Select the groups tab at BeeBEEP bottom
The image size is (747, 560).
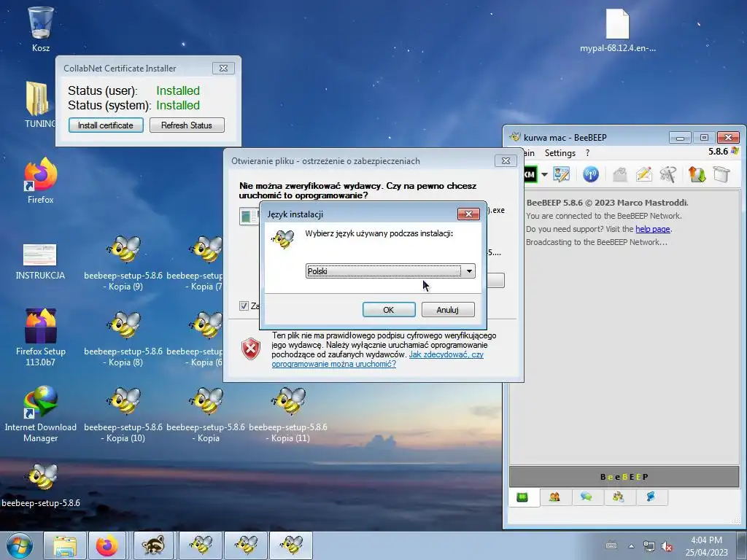click(619, 497)
